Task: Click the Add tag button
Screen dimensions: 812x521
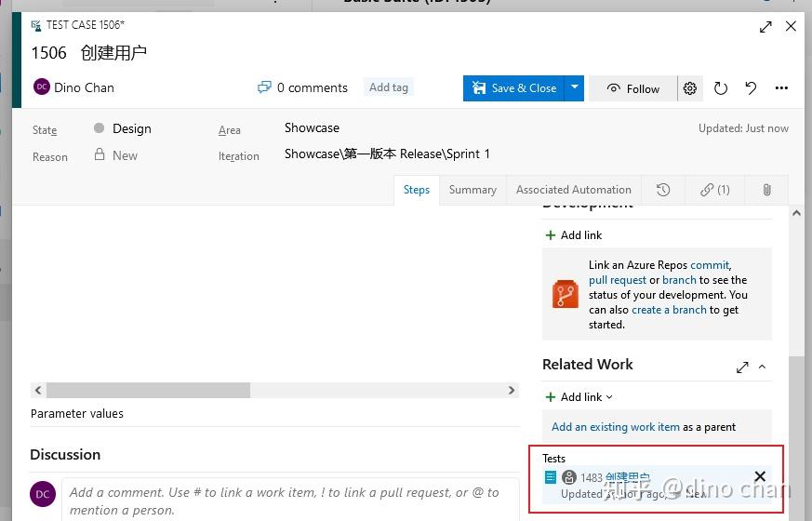Action: (389, 87)
